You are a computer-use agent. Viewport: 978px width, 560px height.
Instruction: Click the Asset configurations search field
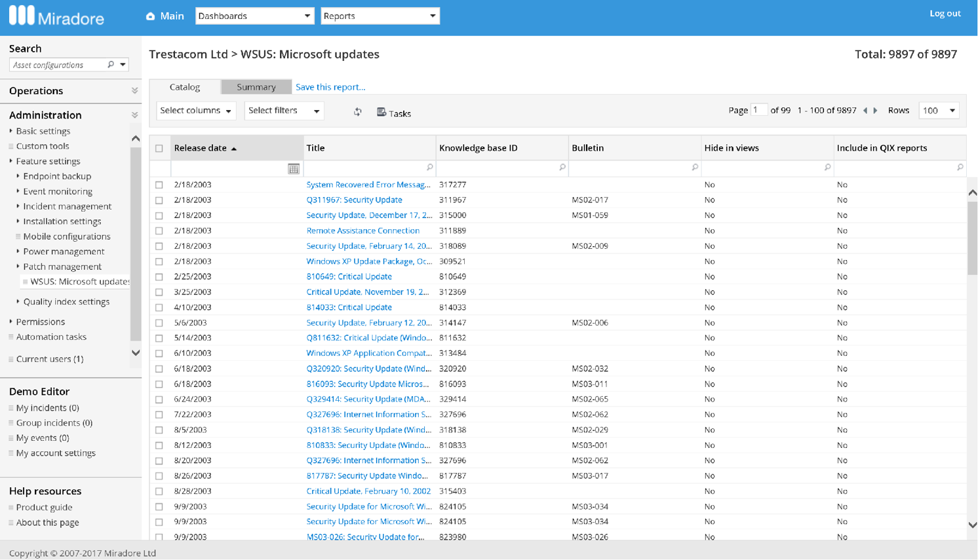58,65
